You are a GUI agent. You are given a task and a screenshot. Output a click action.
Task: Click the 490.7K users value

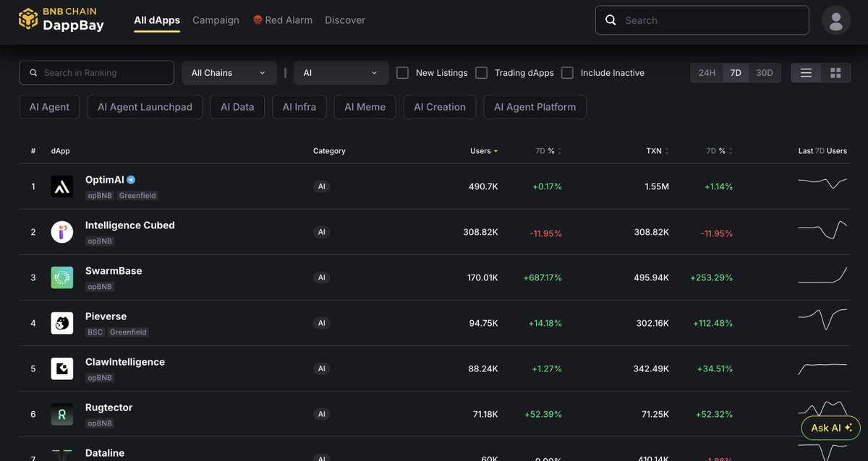point(483,186)
